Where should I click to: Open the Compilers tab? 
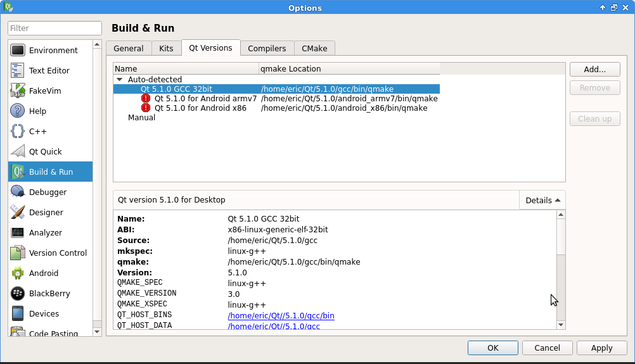pos(267,48)
